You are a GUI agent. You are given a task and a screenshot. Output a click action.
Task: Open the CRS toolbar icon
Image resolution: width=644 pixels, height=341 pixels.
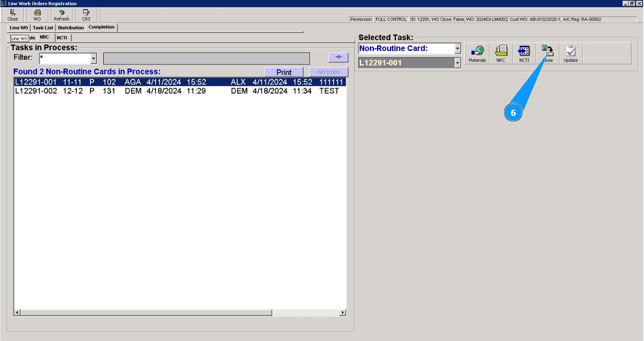[86, 15]
